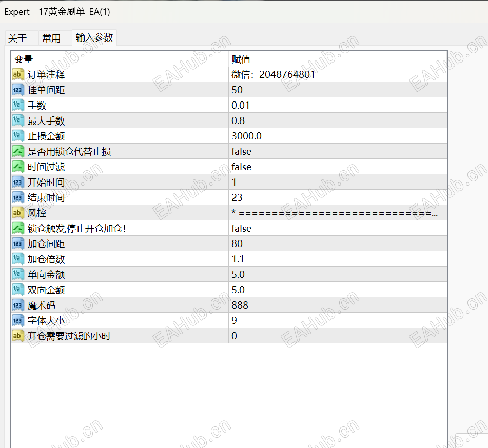Click the 最大手数 variable name
Viewport: 488px width, 448px height.
[46, 121]
